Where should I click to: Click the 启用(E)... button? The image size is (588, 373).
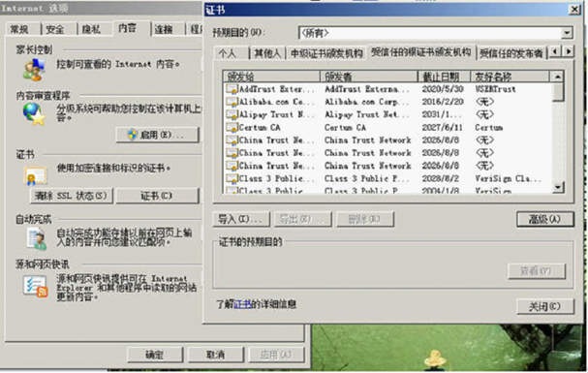[x=157, y=135]
